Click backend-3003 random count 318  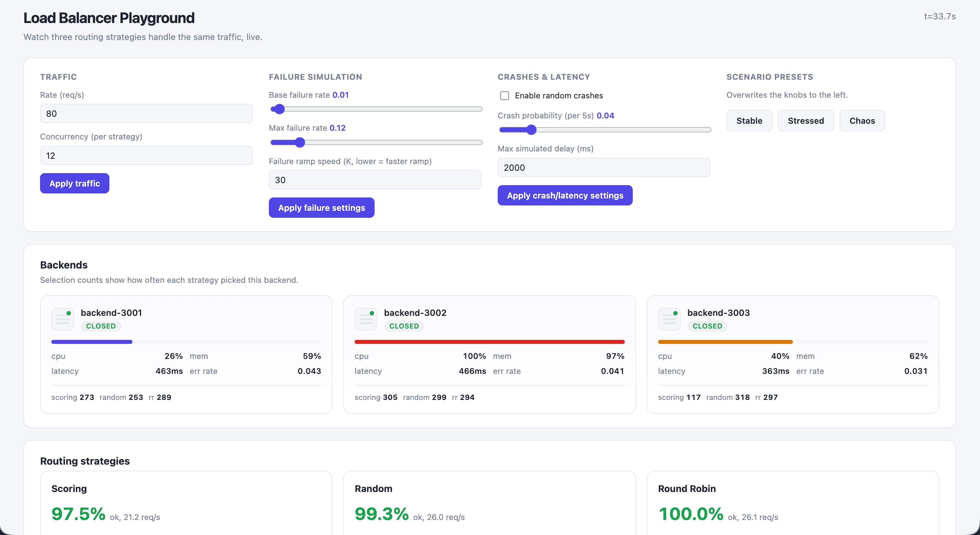(742, 397)
